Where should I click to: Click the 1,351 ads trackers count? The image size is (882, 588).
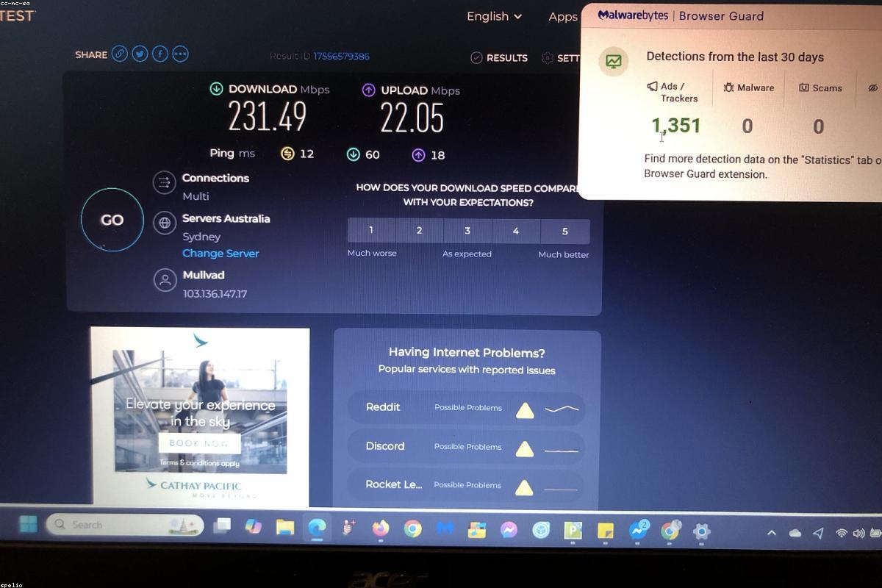[x=676, y=126]
